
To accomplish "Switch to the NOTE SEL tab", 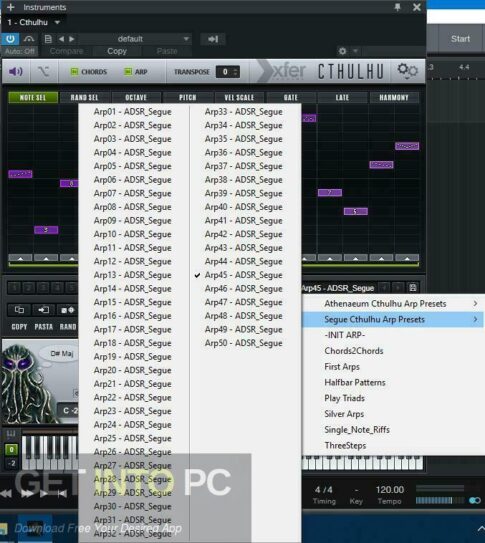I will coord(33,98).
